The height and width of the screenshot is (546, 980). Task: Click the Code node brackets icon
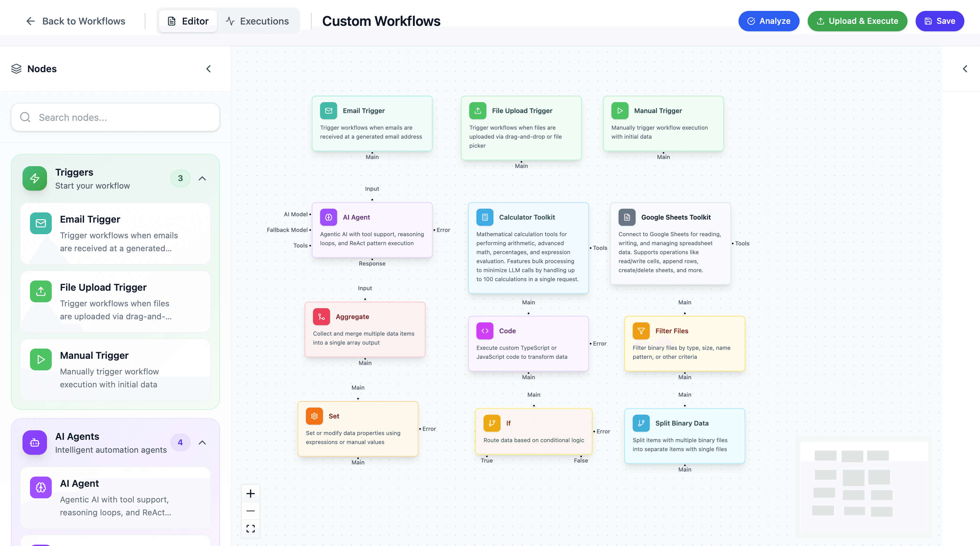pos(485,331)
